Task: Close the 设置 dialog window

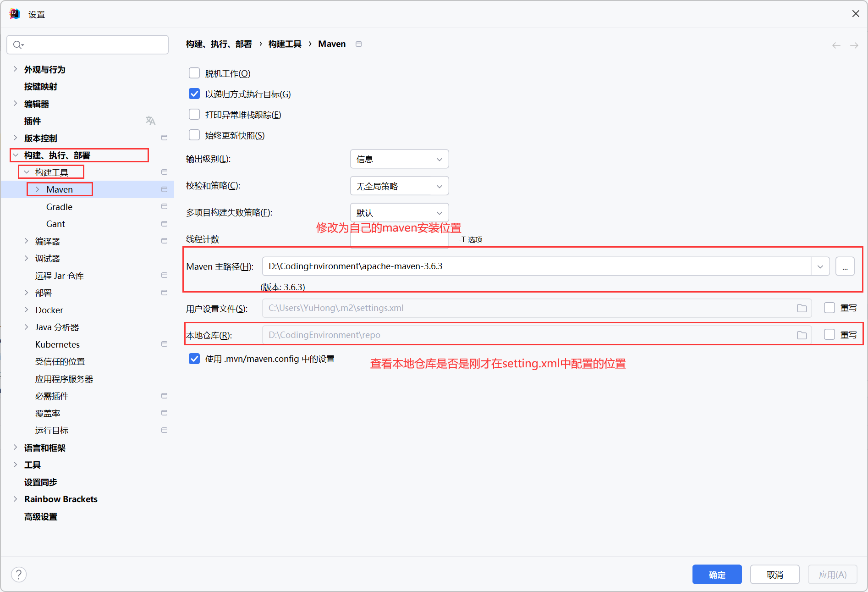Action: pyautogui.click(x=856, y=14)
